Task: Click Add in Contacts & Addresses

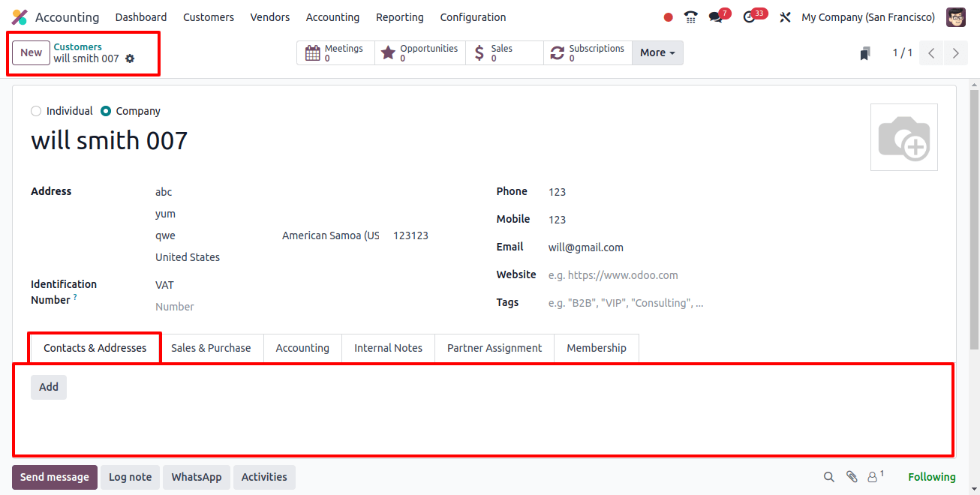Action: click(49, 387)
